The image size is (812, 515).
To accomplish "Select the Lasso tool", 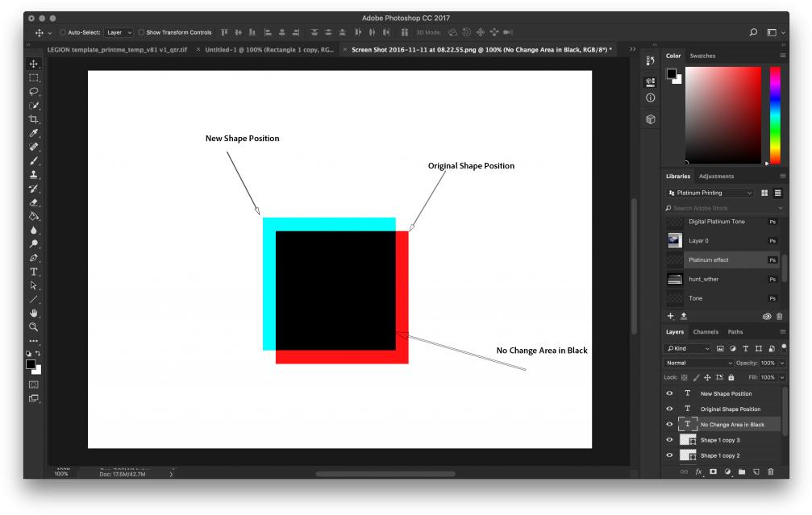I will [34, 91].
